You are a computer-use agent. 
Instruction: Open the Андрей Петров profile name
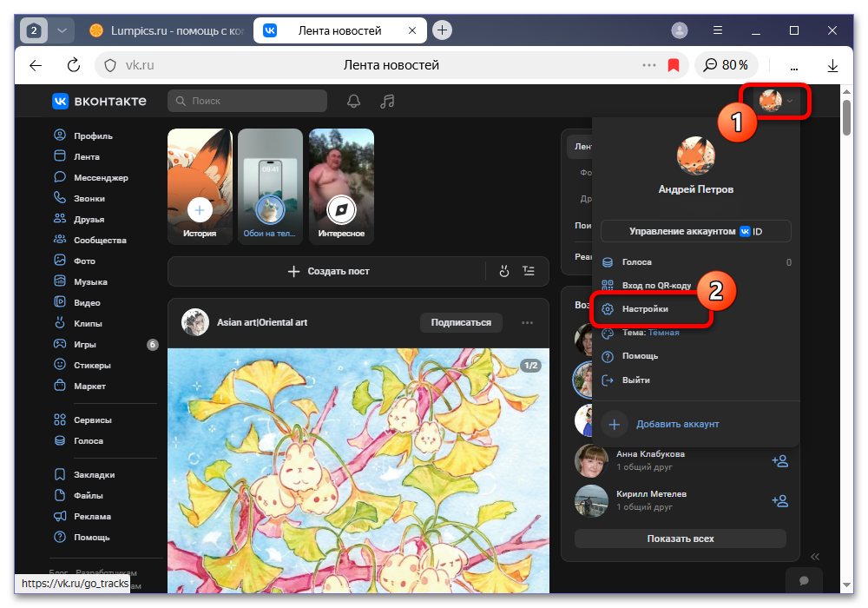pyautogui.click(x=696, y=189)
